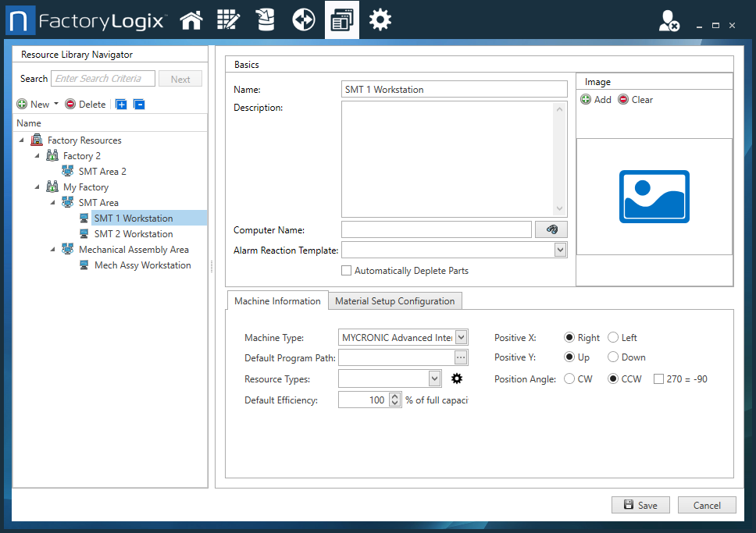The image size is (756, 533).
Task: Open the Resources module icon in the toolbar
Action: 342,20
